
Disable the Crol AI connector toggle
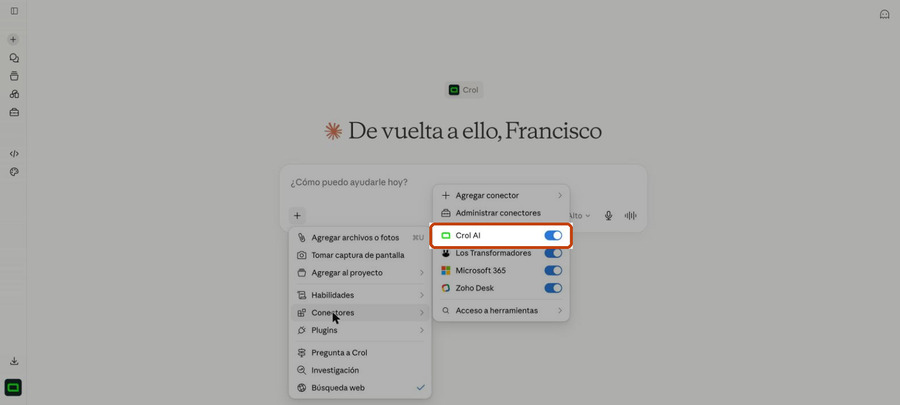pyautogui.click(x=553, y=235)
